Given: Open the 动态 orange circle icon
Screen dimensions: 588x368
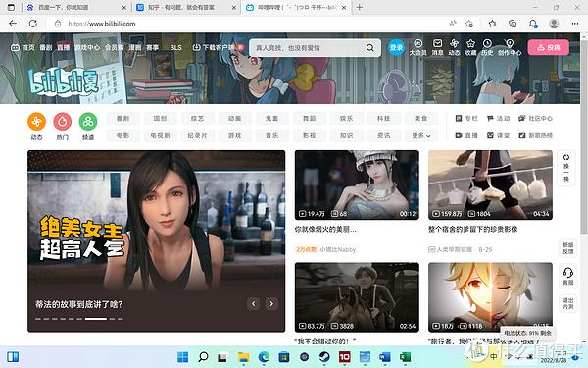Looking at the screenshot, I should tap(37, 122).
